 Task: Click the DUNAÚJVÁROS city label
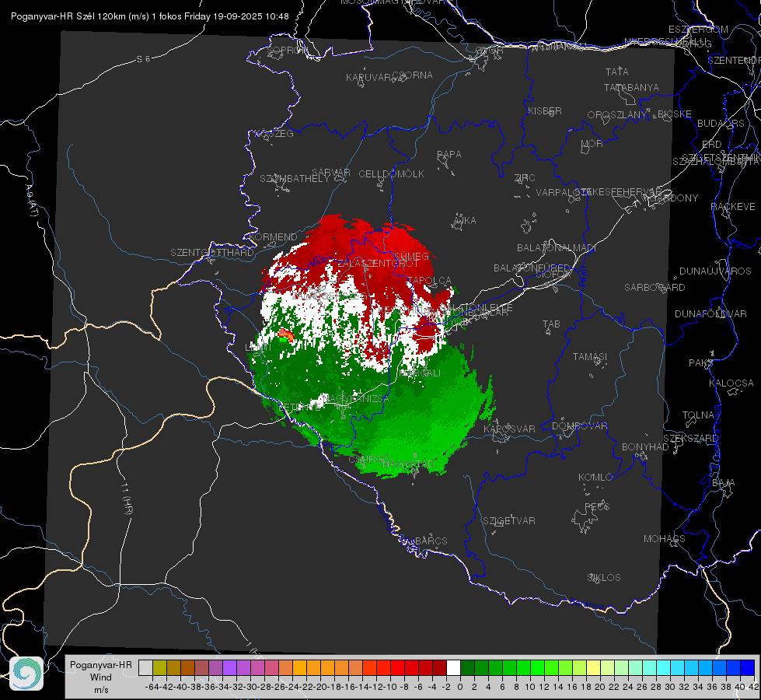pyautogui.click(x=715, y=271)
